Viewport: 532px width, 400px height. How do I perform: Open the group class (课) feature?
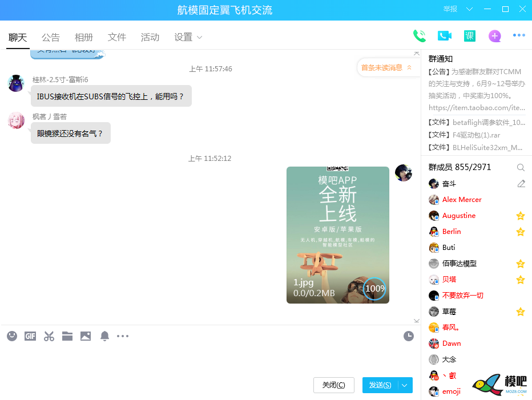tap(470, 35)
